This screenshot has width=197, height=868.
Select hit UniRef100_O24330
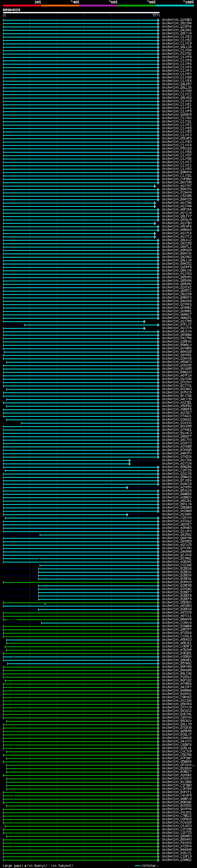(177, 423)
